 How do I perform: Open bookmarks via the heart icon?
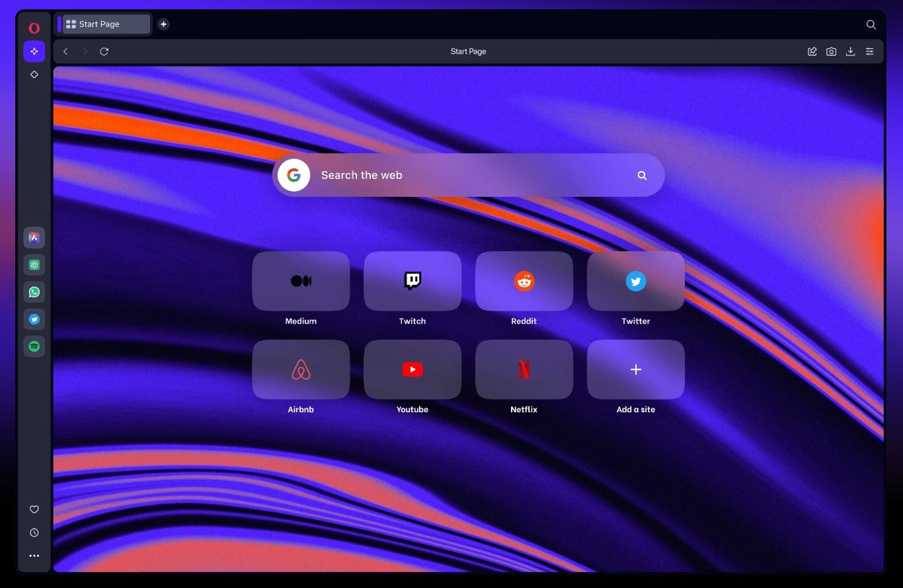[x=34, y=509]
